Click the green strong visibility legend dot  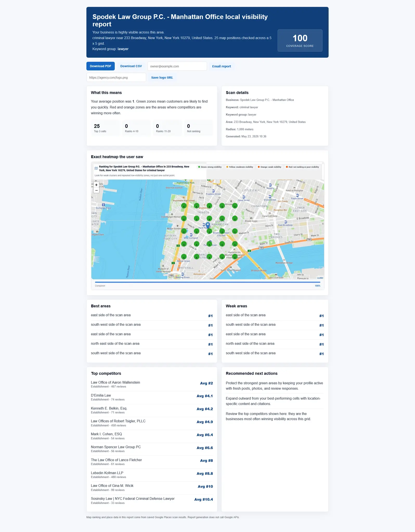(199, 167)
